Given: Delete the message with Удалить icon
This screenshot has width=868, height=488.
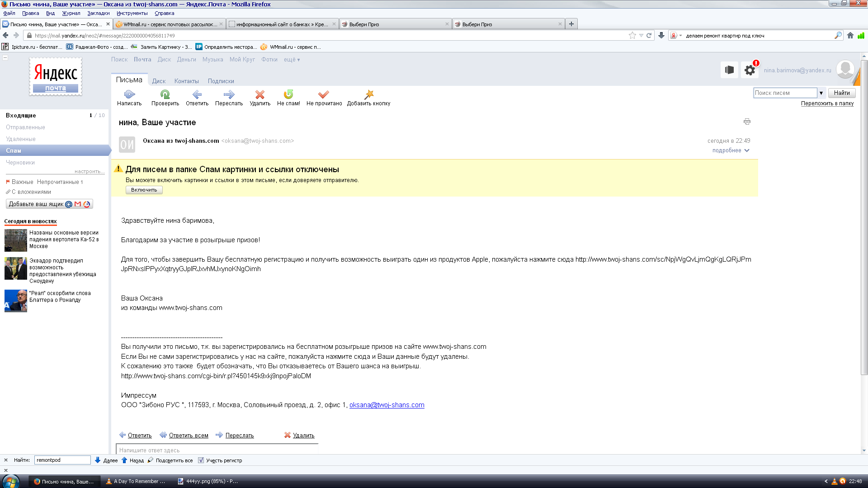Looking at the screenshot, I should point(260,94).
